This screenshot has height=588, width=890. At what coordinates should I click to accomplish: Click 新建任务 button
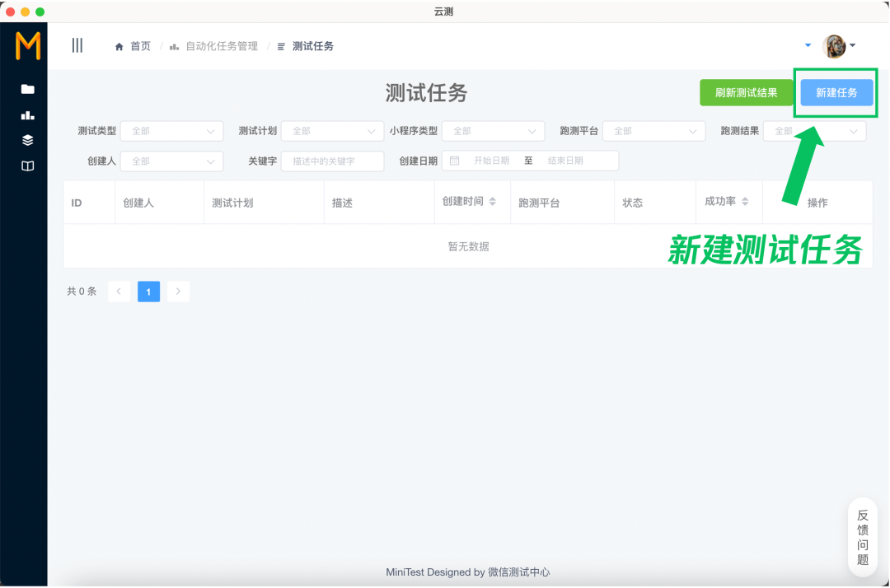tap(836, 92)
